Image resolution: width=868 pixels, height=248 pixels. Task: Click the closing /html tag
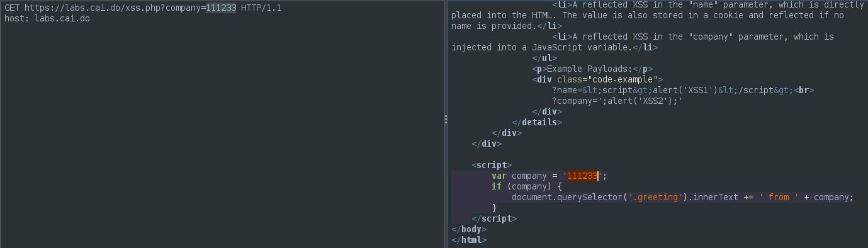tap(469, 240)
